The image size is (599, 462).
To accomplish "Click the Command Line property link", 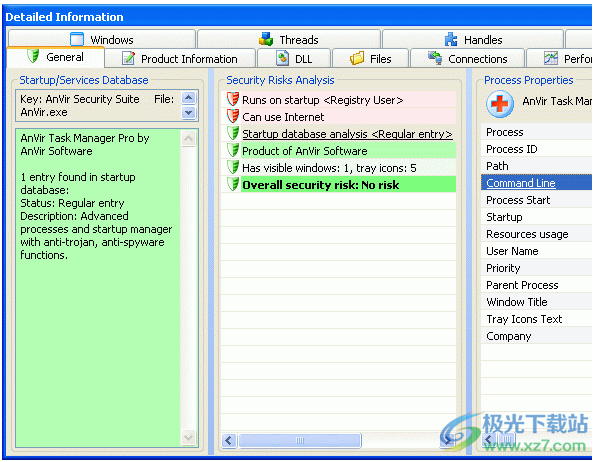I will point(520,183).
